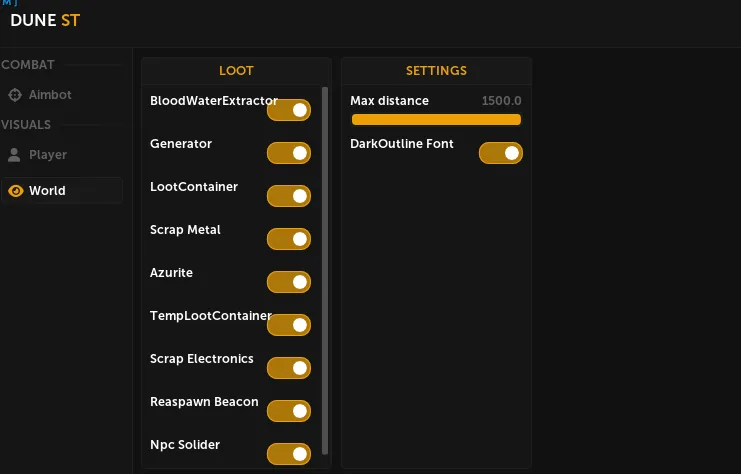Disable the BloodWaterExtractor toggle
The image size is (741, 474).
coord(289,110)
